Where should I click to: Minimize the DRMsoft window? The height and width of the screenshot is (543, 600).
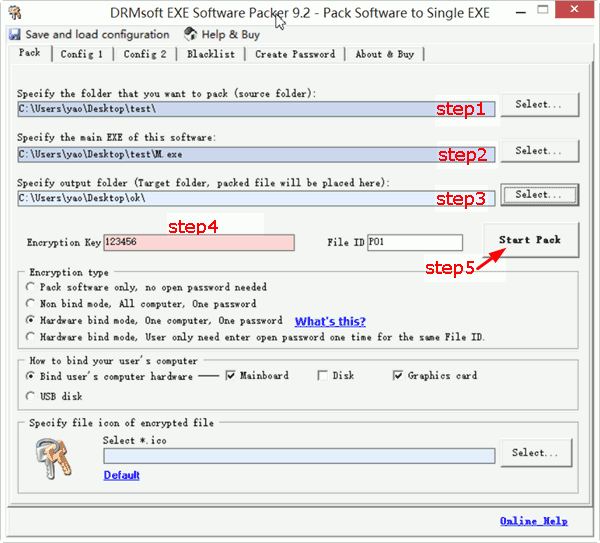coord(520,12)
